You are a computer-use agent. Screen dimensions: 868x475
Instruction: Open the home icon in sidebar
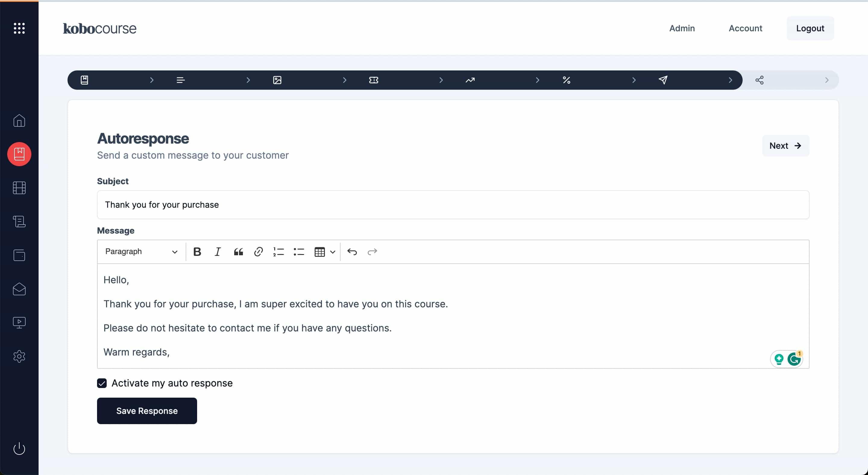pos(19,120)
